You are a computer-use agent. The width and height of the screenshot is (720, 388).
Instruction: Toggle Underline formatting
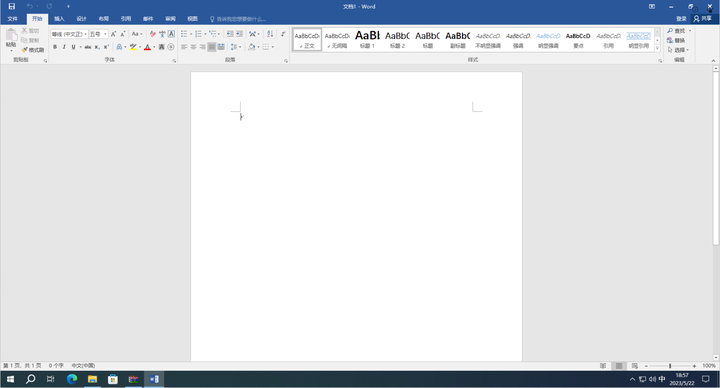pyautogui.click(x=73, y=47)
